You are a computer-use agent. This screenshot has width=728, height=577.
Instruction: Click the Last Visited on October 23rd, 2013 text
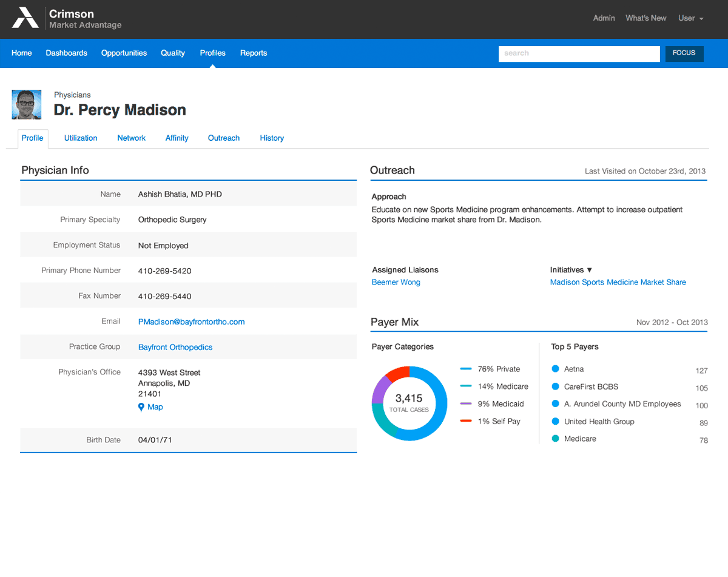coord(645,171)
